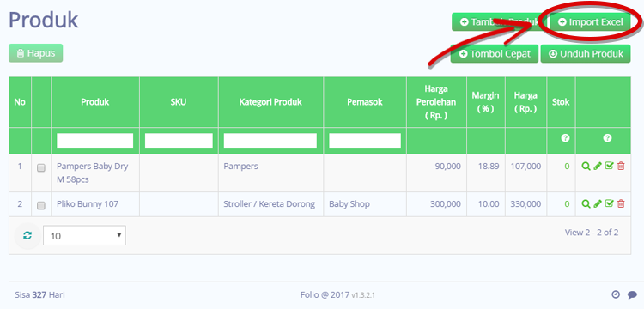The height and width of the screenshot is (309, 644).
Task: Click the Tombol Cepat button
Action: [x=495, y=54]
